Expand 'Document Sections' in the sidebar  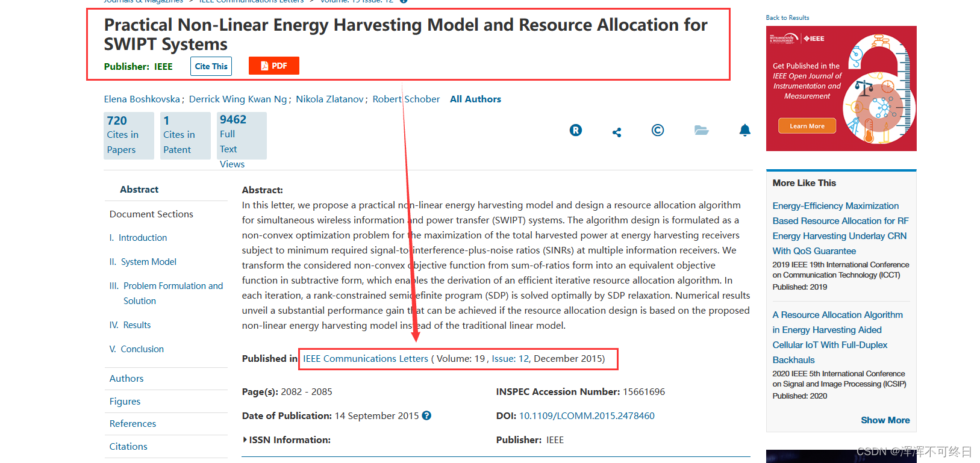(151, 214)
